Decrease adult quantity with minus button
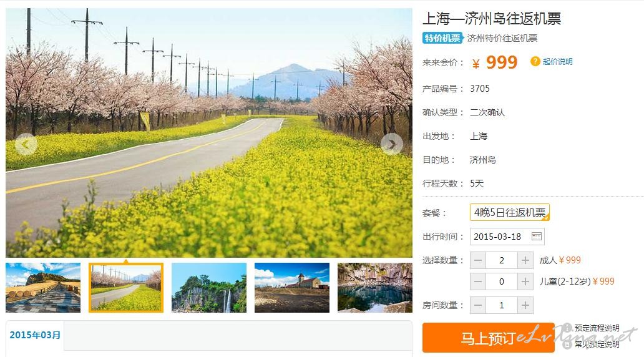 [477, 260]
